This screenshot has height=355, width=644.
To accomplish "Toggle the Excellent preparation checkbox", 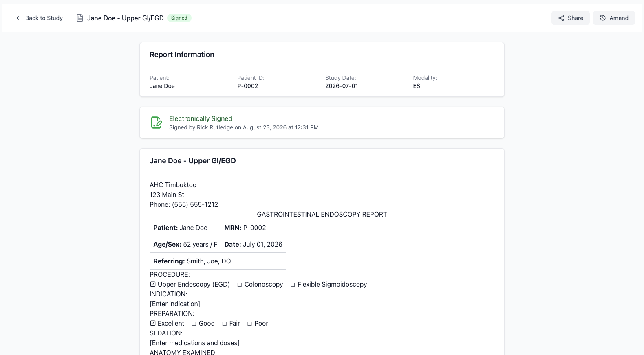I will coord(153,323).
